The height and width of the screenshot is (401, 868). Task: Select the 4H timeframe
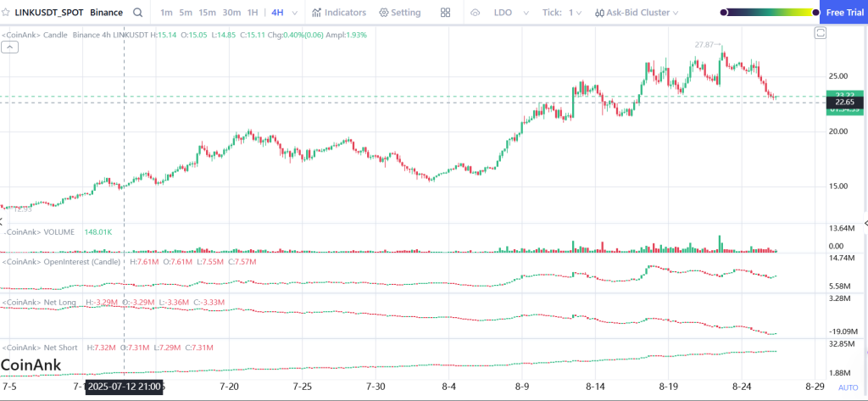pyautogui.click(x=277, y=12)
